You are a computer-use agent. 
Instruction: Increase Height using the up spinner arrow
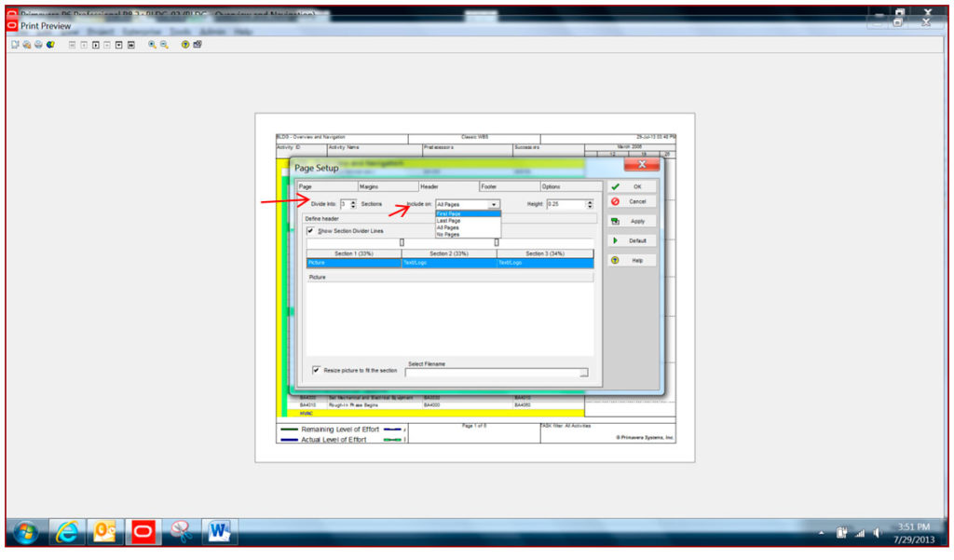590,201
